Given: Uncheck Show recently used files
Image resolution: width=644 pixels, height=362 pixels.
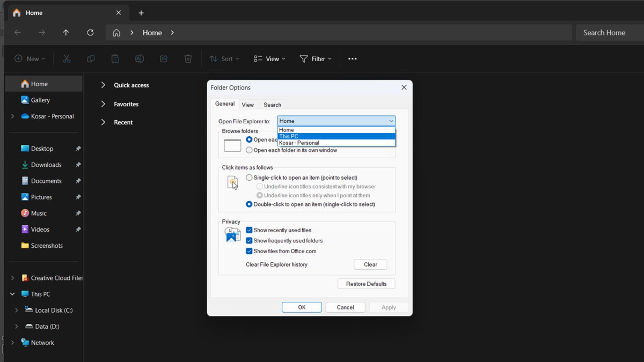Looking at the screenshot, I should pyautogui.click(x=249, y=230).
